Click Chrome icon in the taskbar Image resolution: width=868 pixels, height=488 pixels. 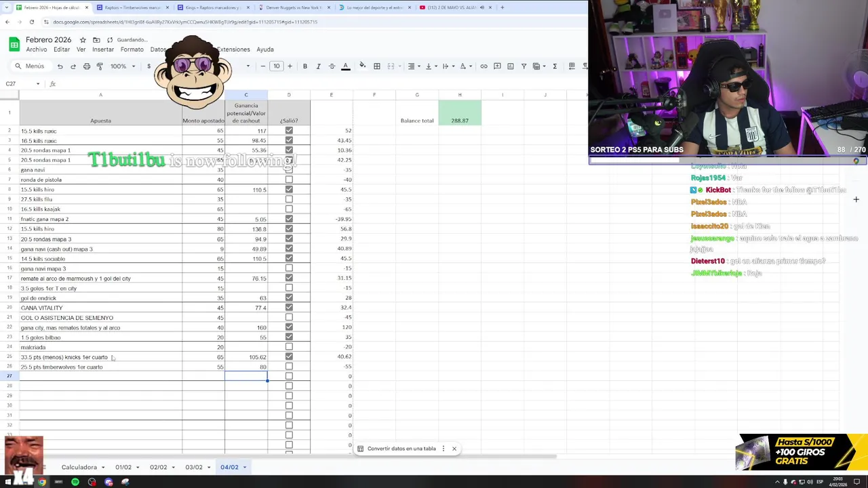[41, 482]
